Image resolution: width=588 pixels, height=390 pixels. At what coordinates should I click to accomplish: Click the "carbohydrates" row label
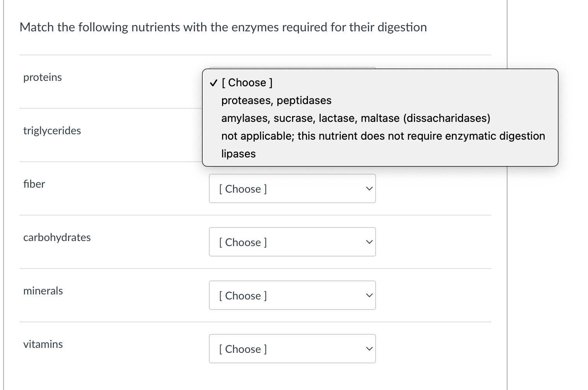click(57, 237)
